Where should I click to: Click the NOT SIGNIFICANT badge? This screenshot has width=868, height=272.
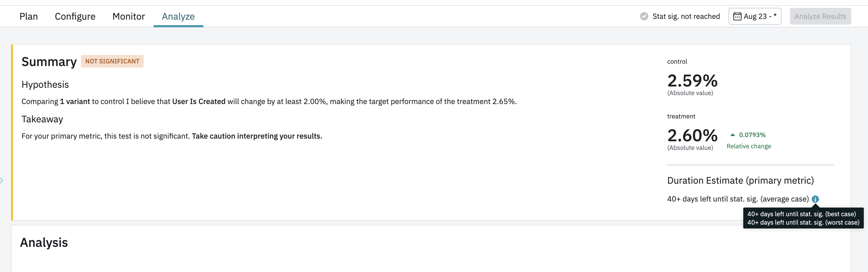tap(112, 61)
